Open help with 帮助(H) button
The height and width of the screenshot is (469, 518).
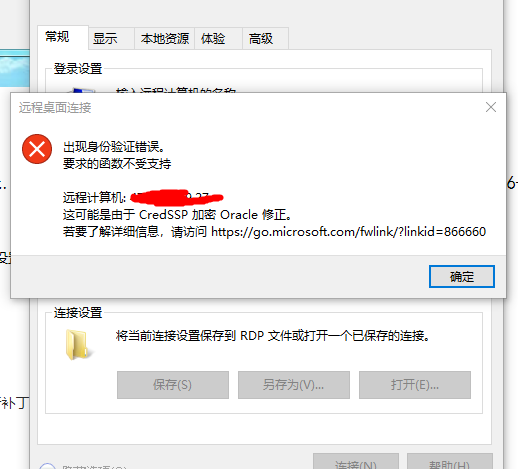tap(449, 461)
